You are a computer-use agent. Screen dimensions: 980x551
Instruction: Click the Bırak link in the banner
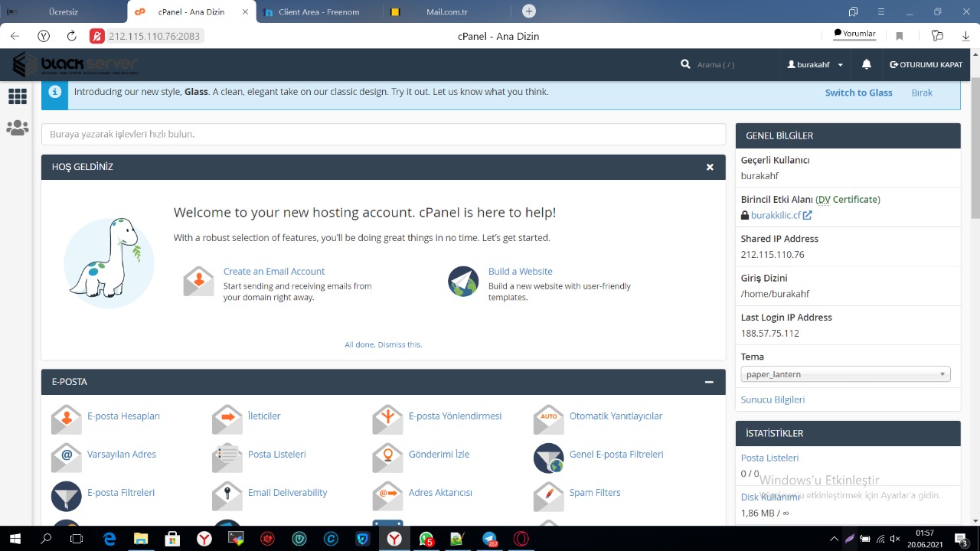tap(922, 93)
